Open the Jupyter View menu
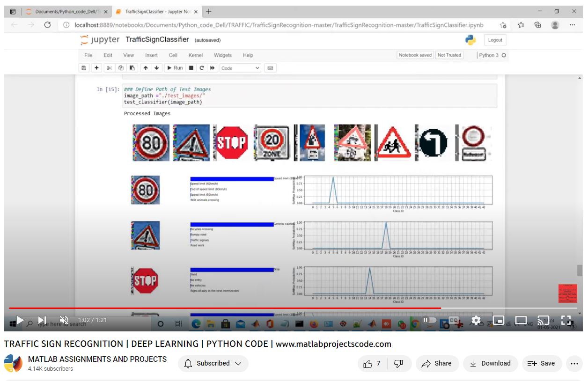588x381 pixels. click(129, 55)
